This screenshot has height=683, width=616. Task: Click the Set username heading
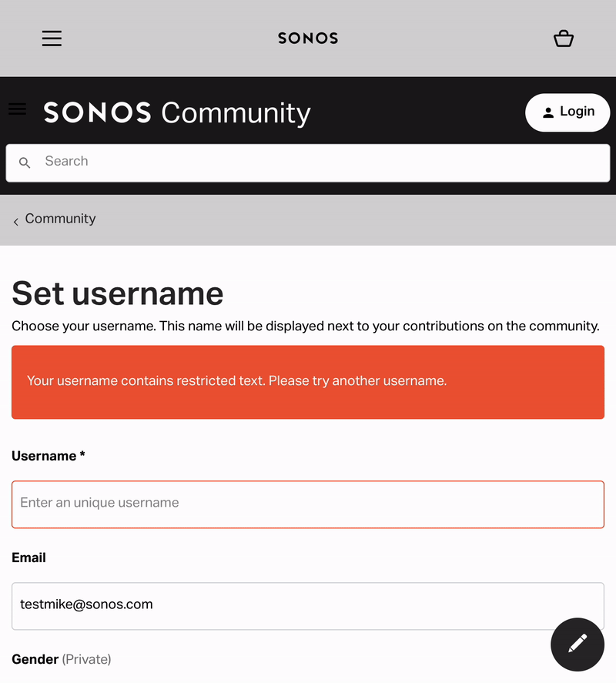click(118, 293)
